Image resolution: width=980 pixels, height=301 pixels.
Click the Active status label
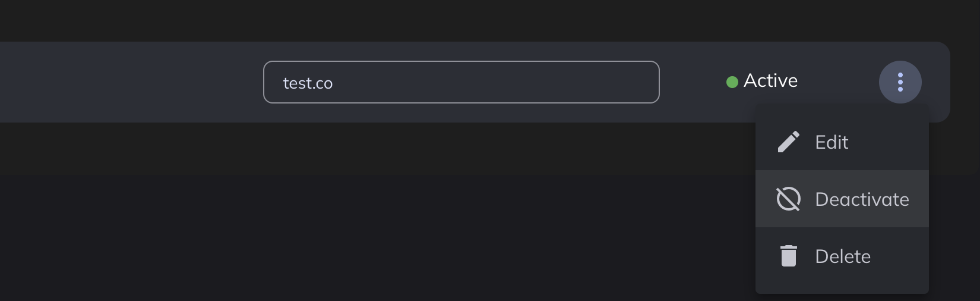770,81
